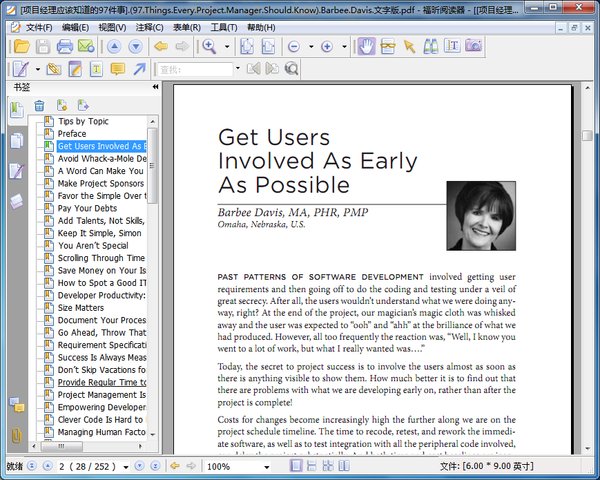Select the Hand tool
The image size is (600, 480).
(x=366, y=47)
